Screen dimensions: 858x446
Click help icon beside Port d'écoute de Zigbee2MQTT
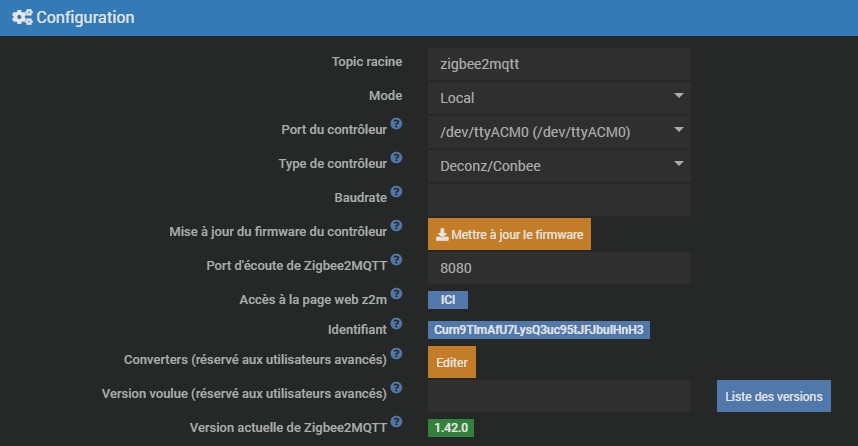click(396, 259)
